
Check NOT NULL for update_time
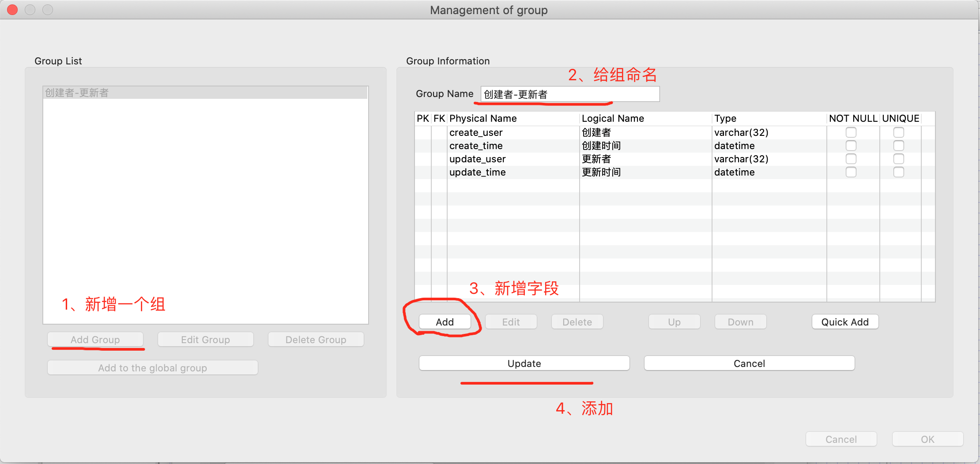tap(851, 172)
